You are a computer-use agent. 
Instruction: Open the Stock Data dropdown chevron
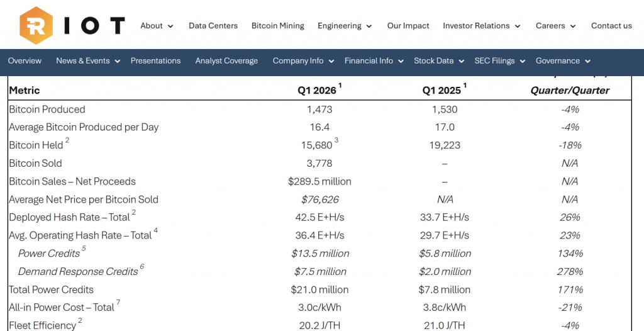tap(461, 62)
